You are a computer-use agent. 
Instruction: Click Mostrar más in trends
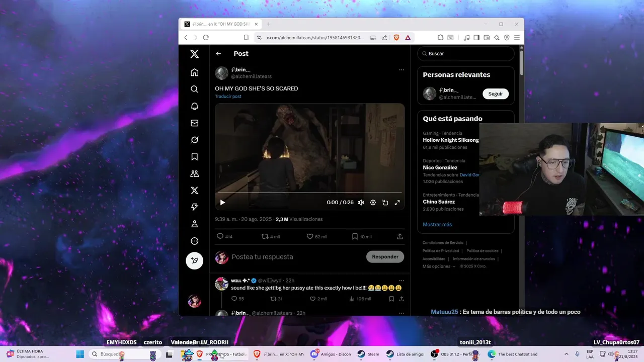[437, 225]
